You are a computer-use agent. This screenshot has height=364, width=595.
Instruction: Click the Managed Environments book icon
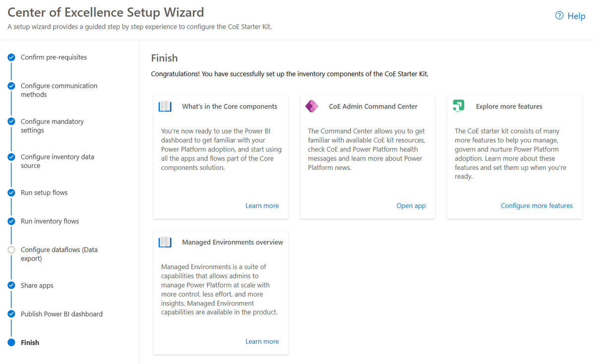pyautogui.click(x=165, y=242)
